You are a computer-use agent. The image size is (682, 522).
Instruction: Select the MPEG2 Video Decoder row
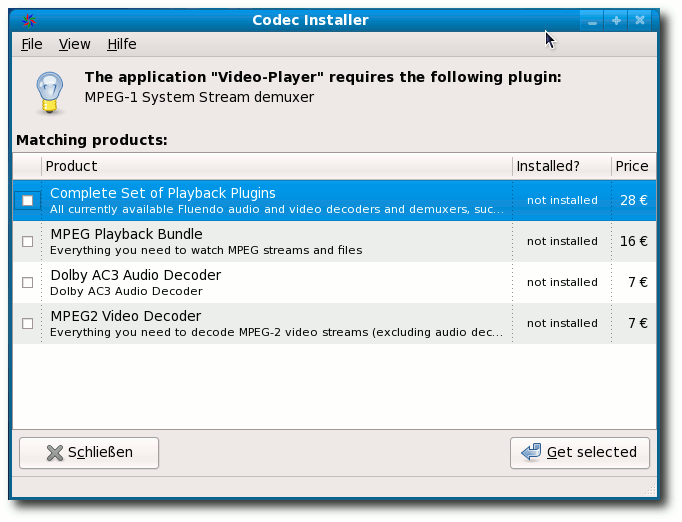tap(334, 323)
